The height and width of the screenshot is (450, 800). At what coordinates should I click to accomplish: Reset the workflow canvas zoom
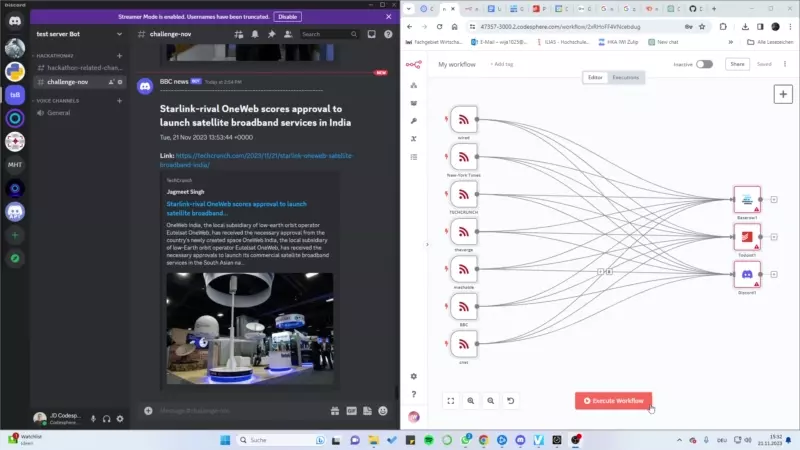tap(511, 400)
